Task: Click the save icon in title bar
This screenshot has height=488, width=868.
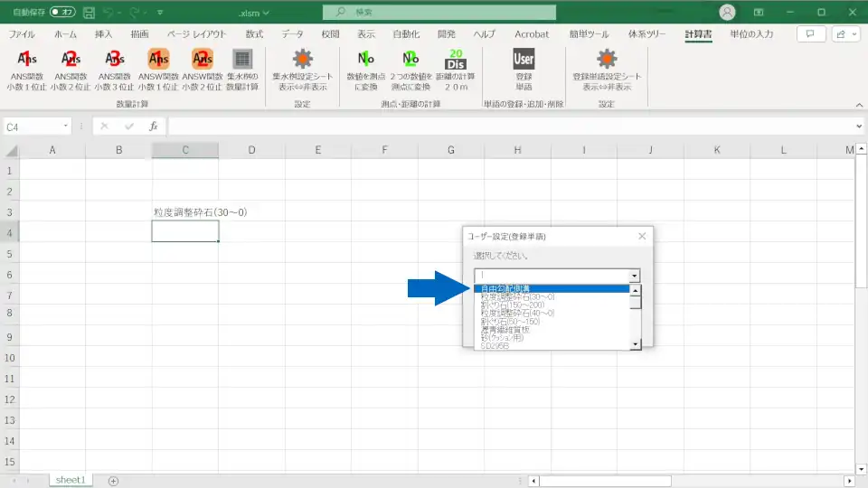Action: pos(89,12)
